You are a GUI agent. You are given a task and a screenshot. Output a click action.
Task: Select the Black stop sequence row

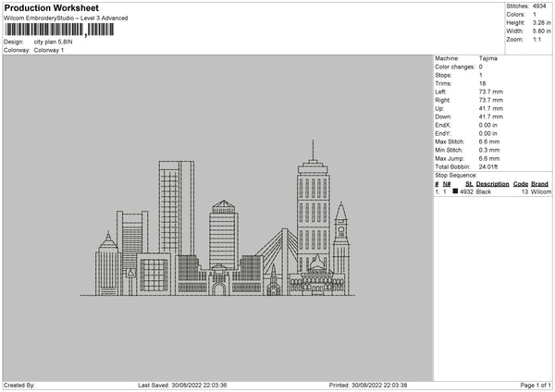491,191
